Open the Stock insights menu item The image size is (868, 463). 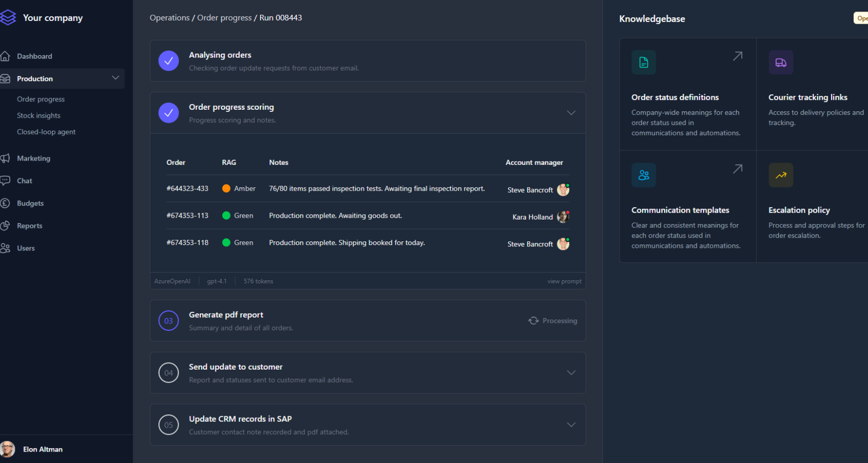point(39,116)
